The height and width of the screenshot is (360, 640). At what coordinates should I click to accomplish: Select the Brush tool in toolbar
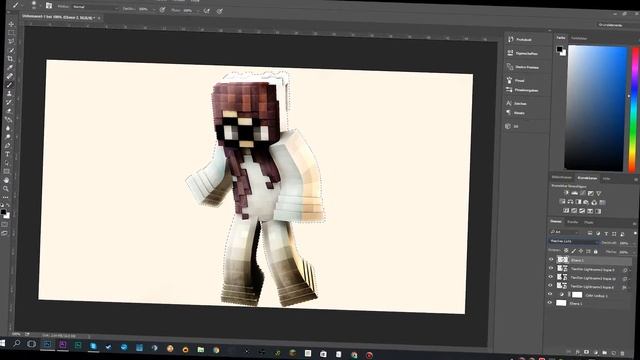(x=9, y=84)
